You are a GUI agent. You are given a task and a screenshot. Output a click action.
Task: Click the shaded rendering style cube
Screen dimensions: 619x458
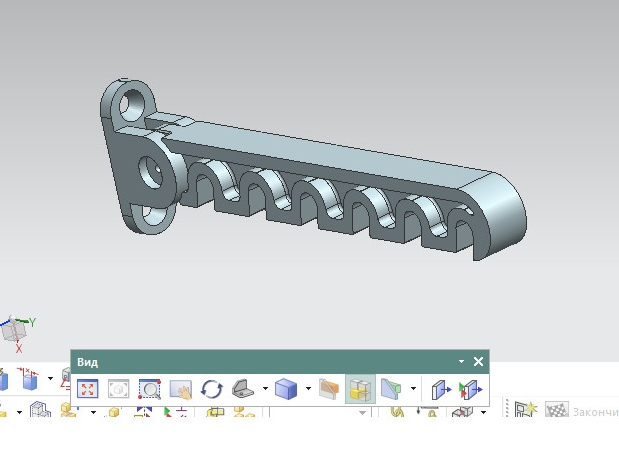point(286,389)
